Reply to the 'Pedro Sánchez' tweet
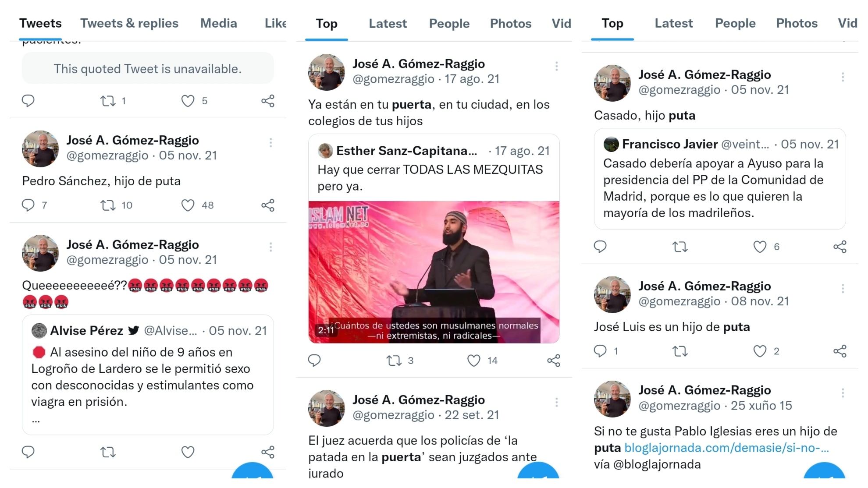 (28, 205)
